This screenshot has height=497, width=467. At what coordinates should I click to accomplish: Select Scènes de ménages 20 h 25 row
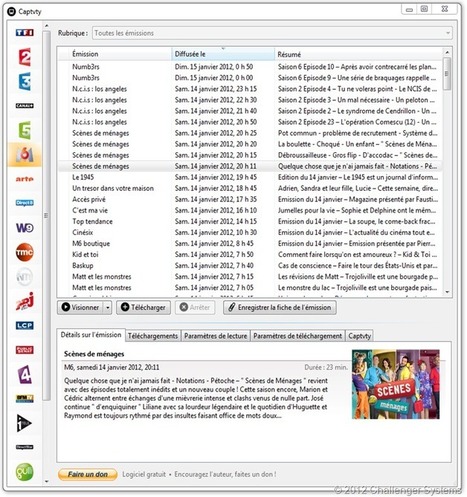(x=250, y=133)
